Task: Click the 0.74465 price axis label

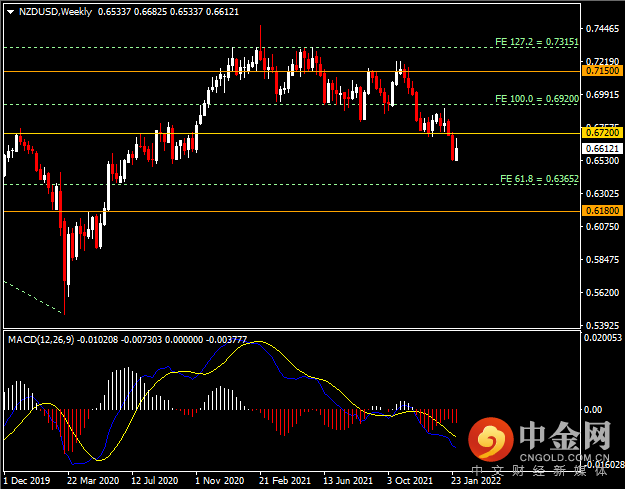Action: click(602, 29)
